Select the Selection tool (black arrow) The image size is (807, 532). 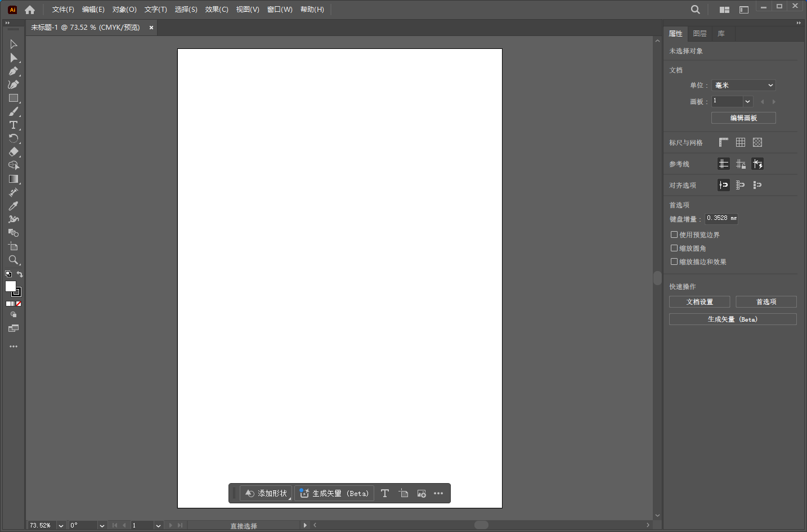(14, 44)
